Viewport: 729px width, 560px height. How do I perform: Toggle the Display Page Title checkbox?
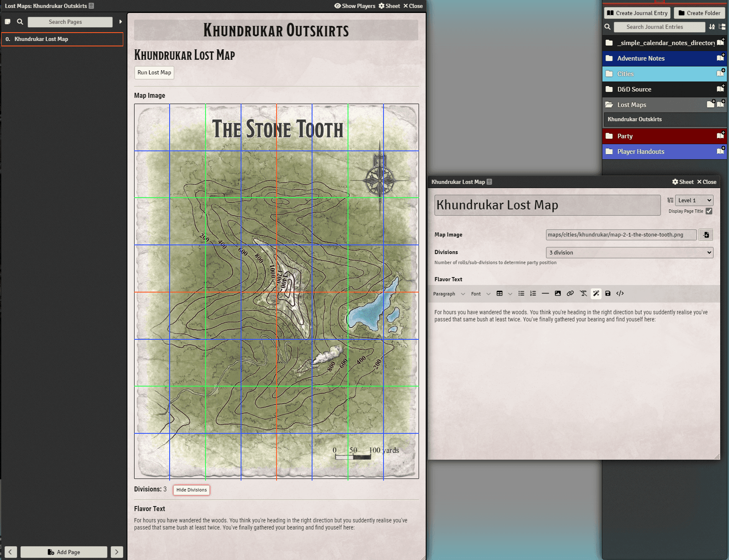(x=709, y=211)
